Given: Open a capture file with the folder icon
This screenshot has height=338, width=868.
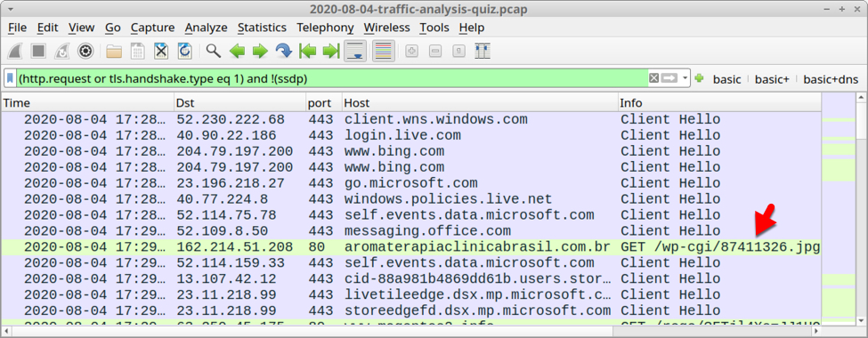Looking at the screenshot, I should [114, 52].
